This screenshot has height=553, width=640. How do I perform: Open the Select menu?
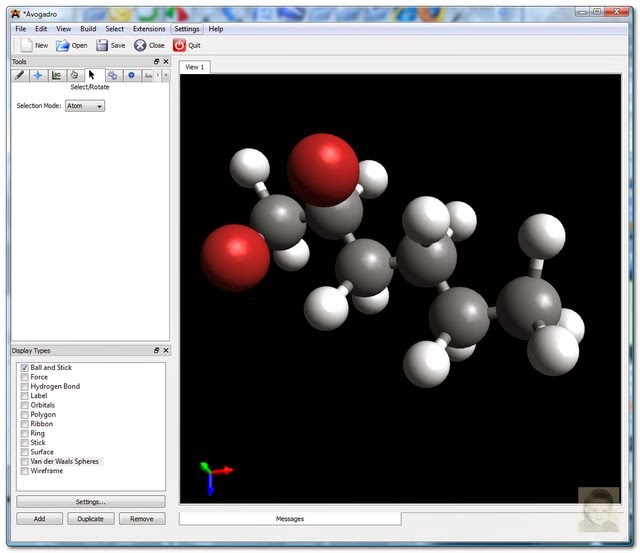click(114, 29)
